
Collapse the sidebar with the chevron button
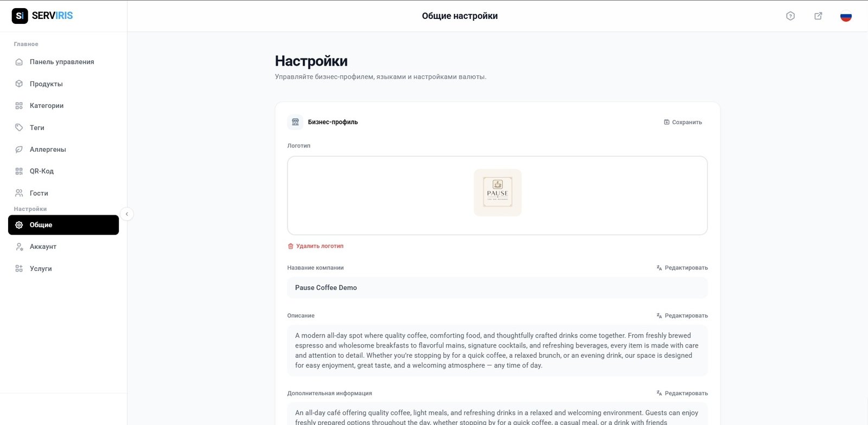click(126, 214)
